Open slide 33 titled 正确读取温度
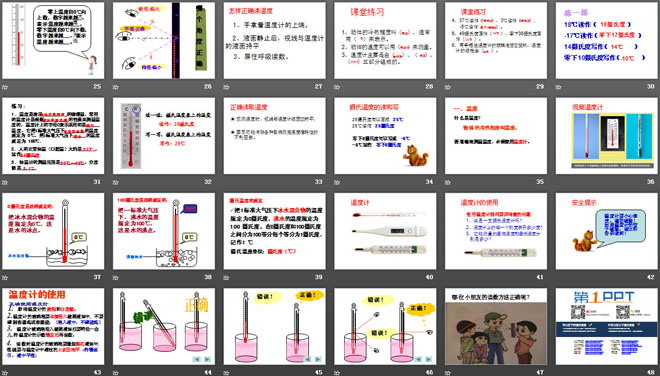The width and height of the screenshot is (660, 376). click(274, 136)
